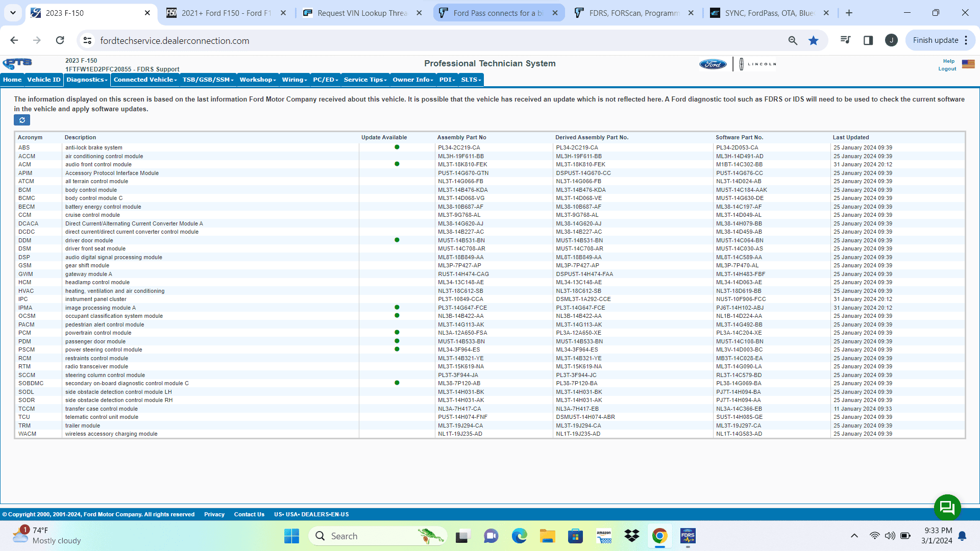Click the Ford oval logo in the header

coord(713,64)
